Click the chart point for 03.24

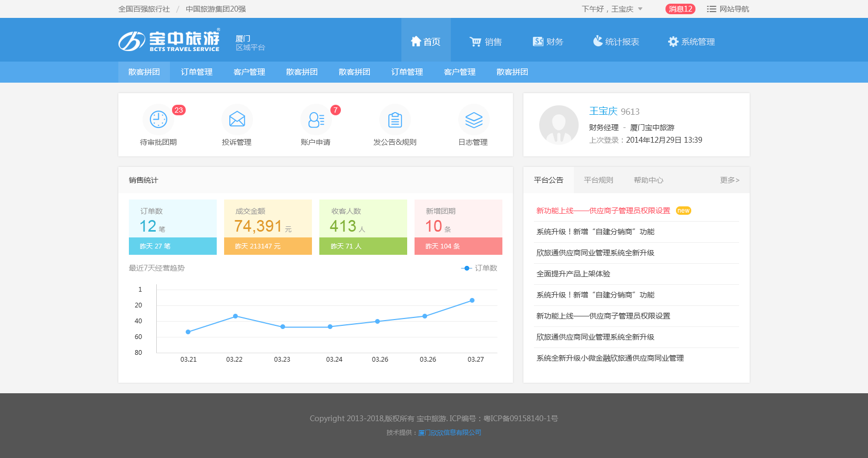click(330, 327)
